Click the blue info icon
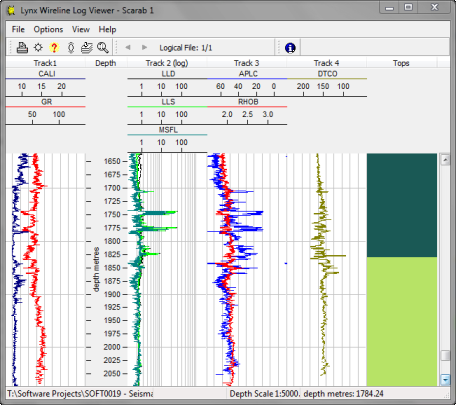Image resolution: width=456 pixels, height=405 pixels. [x=290, y=48]
